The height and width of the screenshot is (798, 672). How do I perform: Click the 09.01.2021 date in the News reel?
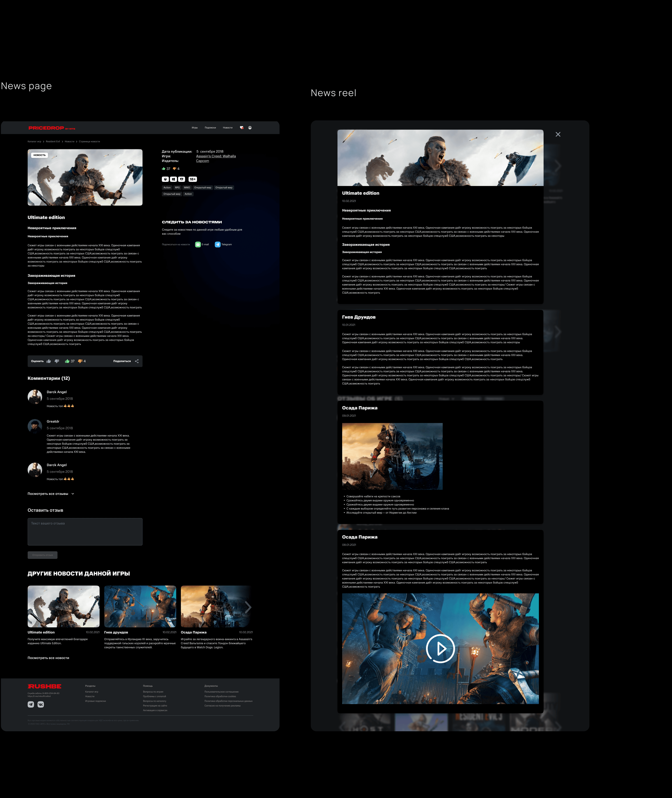pos(349,416)
